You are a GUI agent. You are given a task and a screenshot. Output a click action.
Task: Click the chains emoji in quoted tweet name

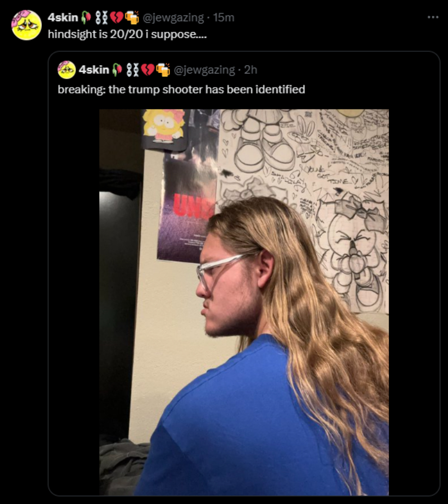tap(132, 70)
